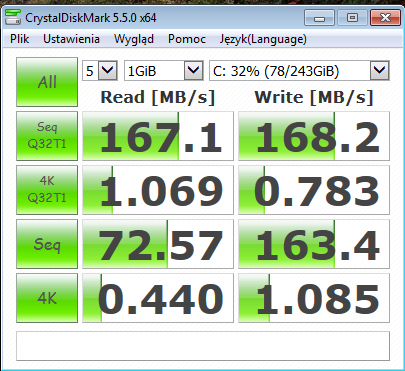This screenshot has height=371, width=405.
Task: Click the 4K write result 1.085
Action: click(314, 298)
